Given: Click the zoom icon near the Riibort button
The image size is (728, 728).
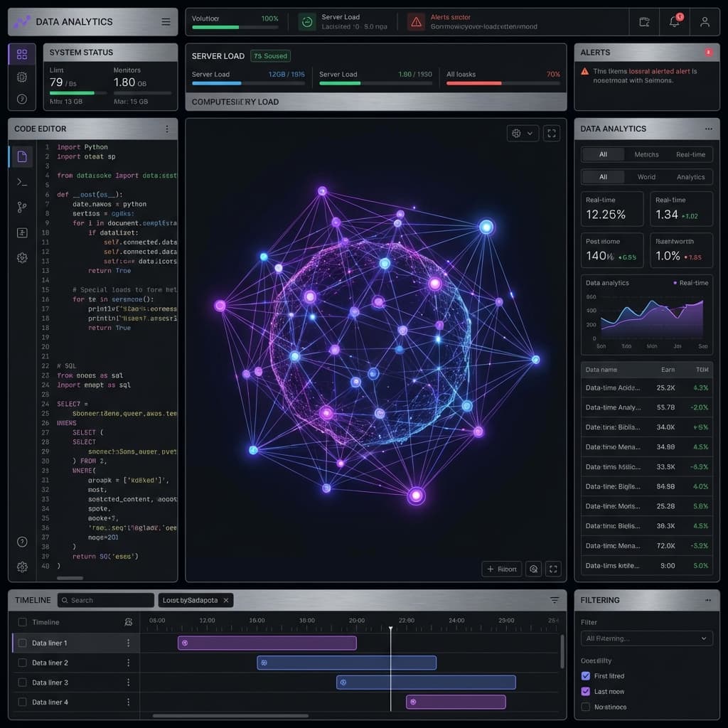Looking at the screenshot, I should click(x=534, y=569).
